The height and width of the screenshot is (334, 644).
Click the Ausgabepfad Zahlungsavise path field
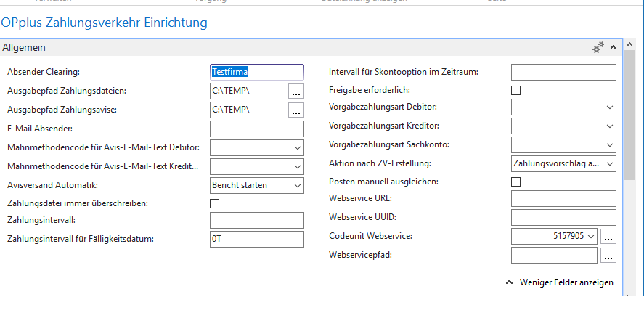(248, 110)
